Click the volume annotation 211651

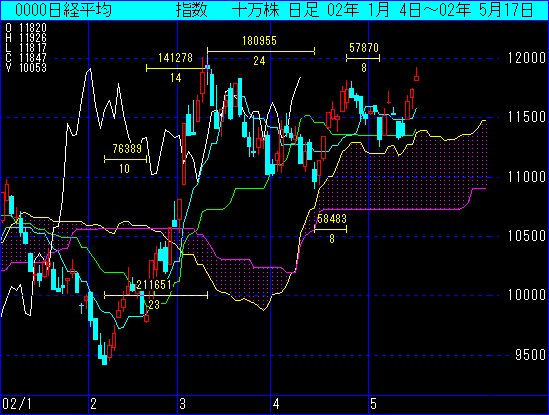[154, 285]
